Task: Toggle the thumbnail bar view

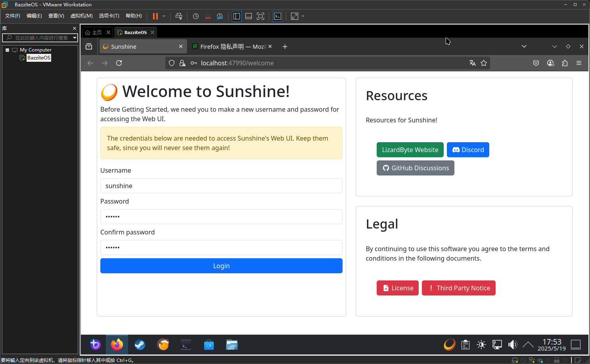Action: pos(249,16)
